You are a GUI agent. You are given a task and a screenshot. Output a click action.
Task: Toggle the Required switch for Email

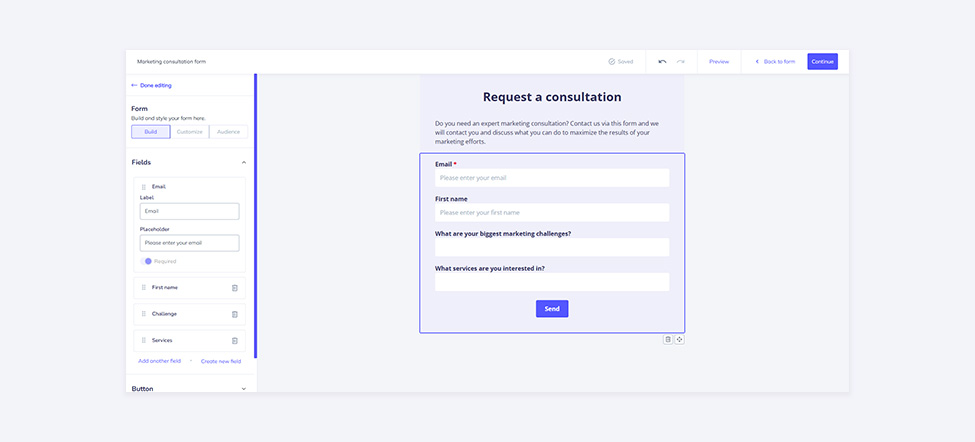click(x=146, y=261)
